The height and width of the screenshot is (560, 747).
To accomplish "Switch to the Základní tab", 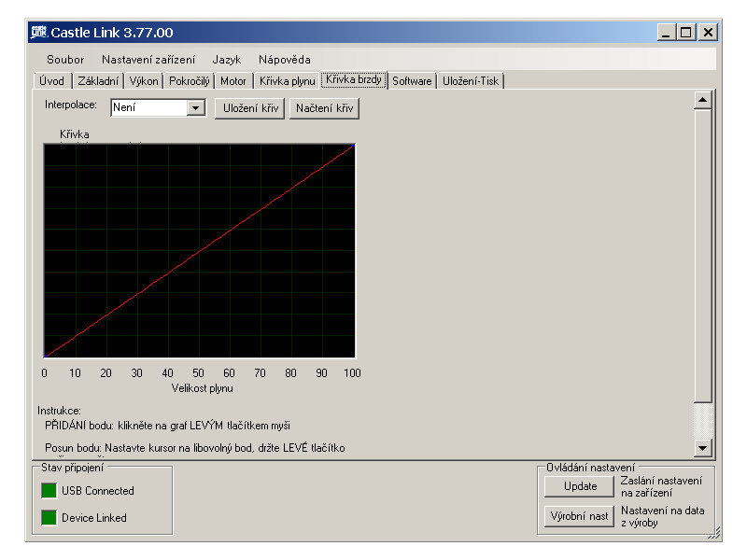I will click(97, 81).
